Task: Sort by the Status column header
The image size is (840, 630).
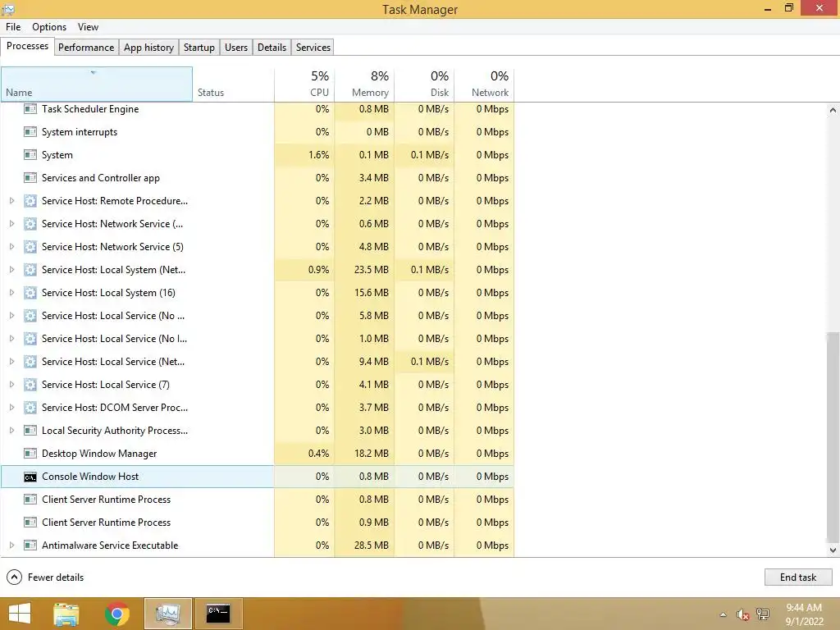Action: click(x=234, y=84)
